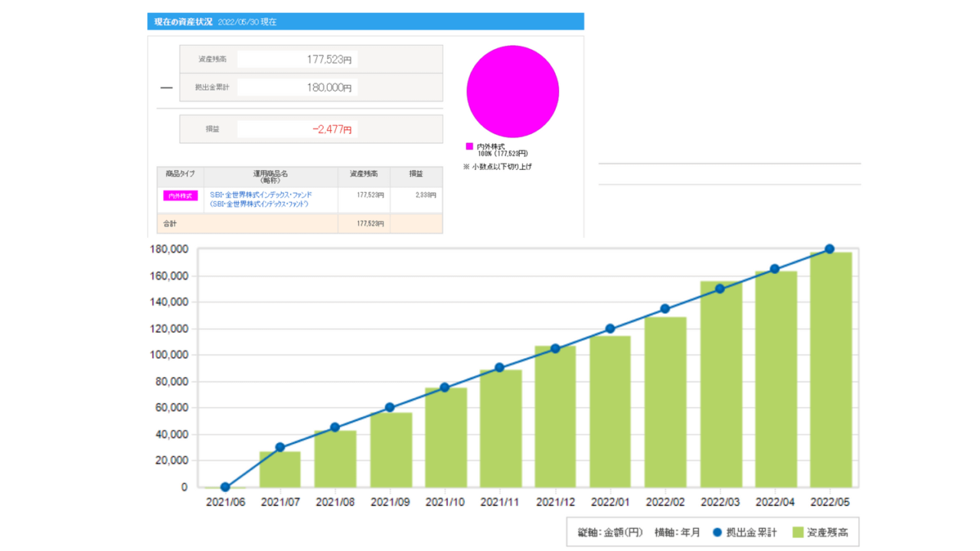Screen dimensions: 980x551
Task: Click the magenta pie chart
Action: tap(512, 91)
